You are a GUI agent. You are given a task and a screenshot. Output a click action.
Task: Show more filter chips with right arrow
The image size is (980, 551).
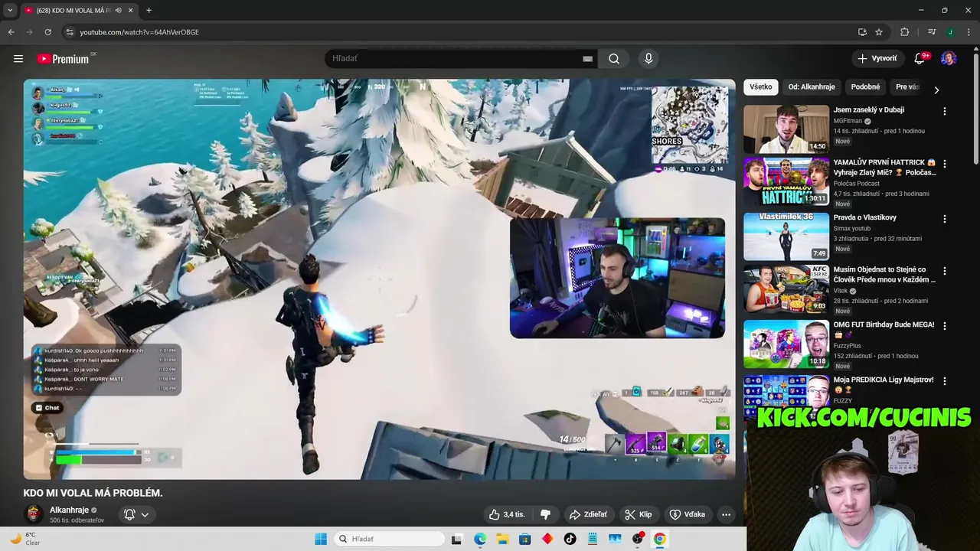936,90
